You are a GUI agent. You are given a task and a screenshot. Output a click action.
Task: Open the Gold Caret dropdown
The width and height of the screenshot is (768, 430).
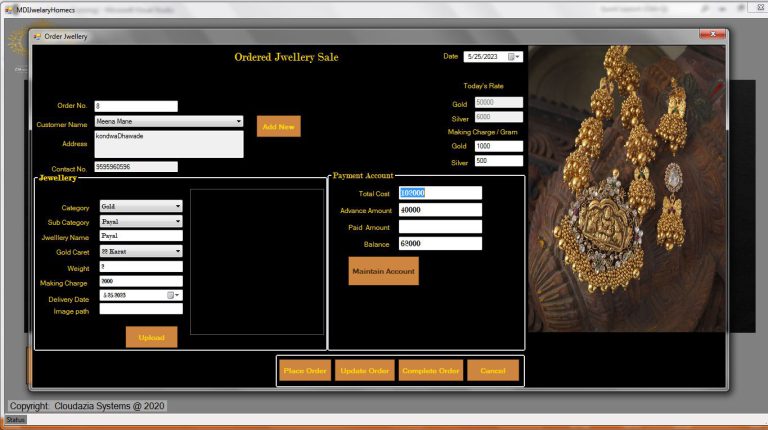pyautogui.click(x=178, y=252)
